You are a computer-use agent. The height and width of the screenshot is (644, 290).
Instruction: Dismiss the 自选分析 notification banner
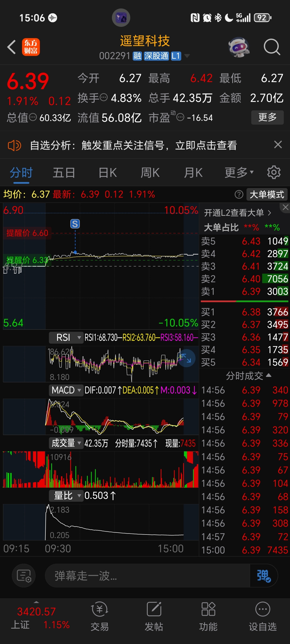278,145
